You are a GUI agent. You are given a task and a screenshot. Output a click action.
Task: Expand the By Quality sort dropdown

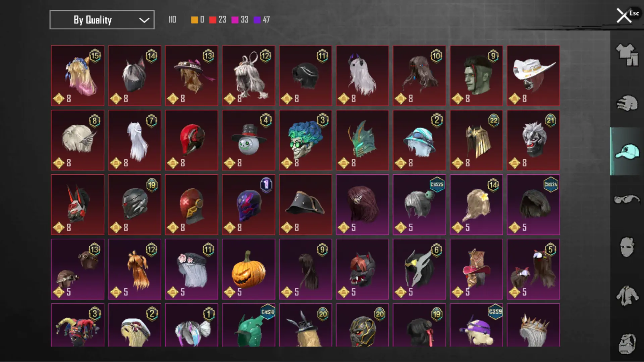click(102, 20)
